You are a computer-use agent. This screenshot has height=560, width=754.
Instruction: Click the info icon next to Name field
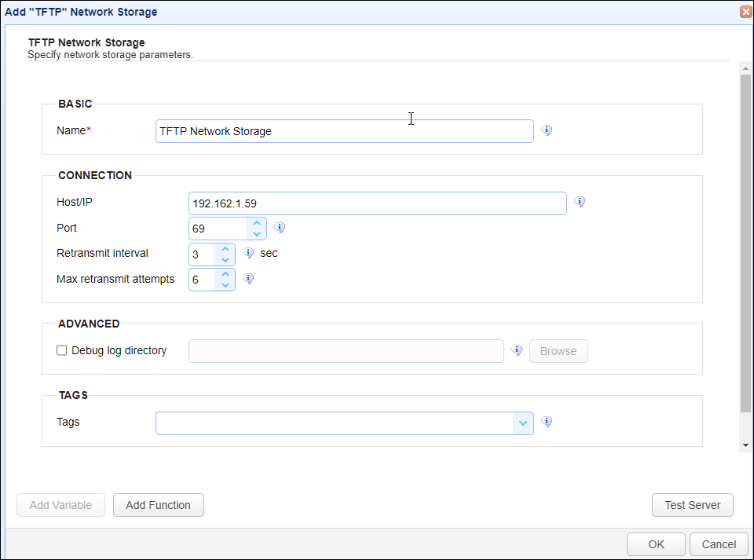click(547, 130)
